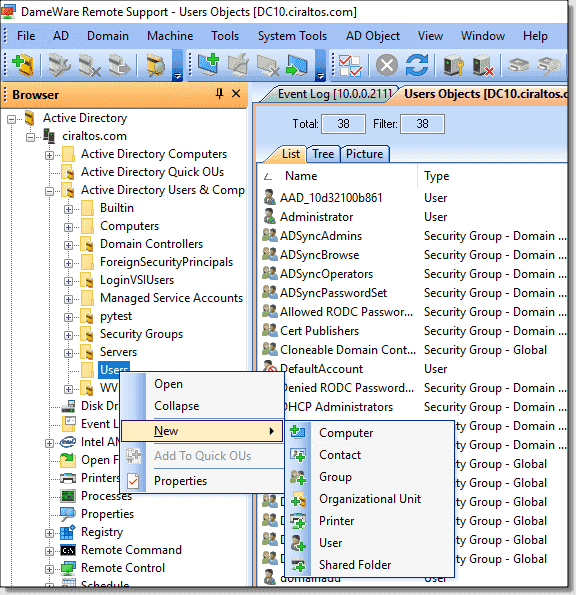Screen dimensions: 576x595
Task: Pin the Browser panel
Action: point(219,93)
